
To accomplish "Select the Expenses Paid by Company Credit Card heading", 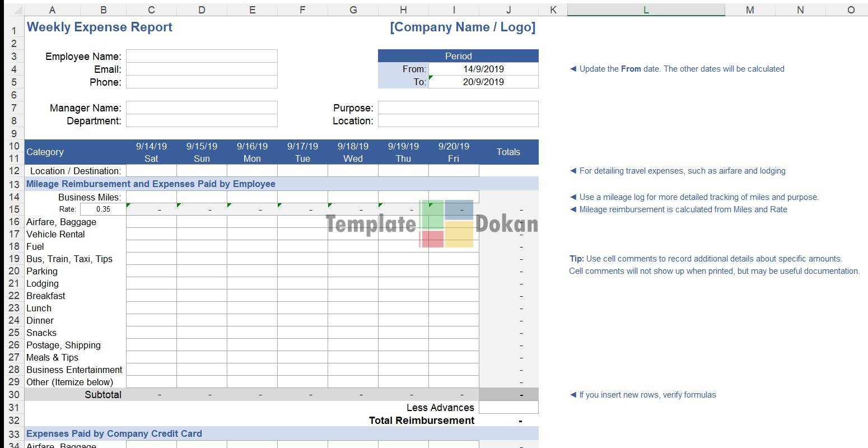I will pyautogui.click(x=114, y=433).
